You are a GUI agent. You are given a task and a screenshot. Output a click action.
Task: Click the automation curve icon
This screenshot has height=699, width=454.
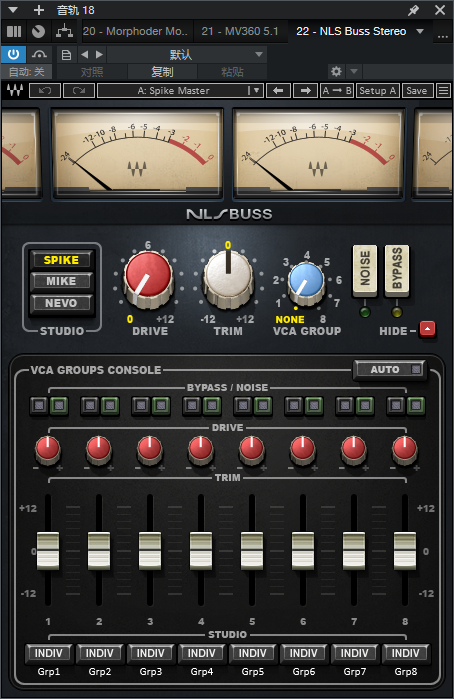pyautogui.click(x=39, y=54)
